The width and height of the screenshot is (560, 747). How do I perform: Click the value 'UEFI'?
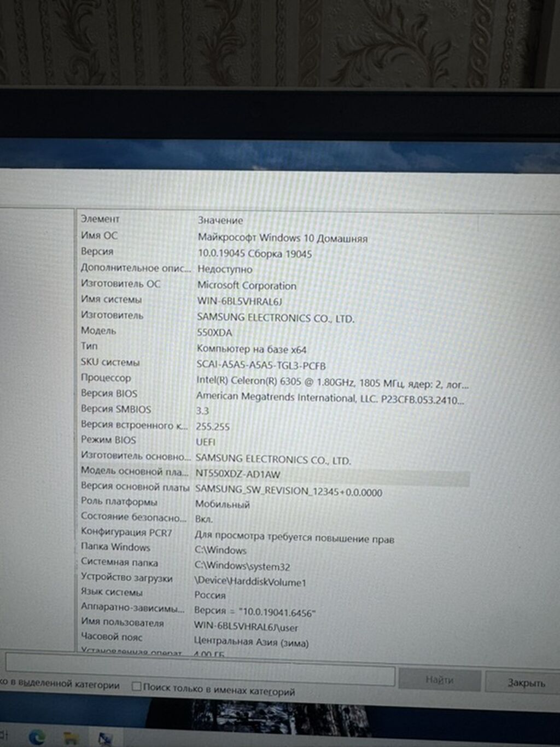click(x=206, y=442)
